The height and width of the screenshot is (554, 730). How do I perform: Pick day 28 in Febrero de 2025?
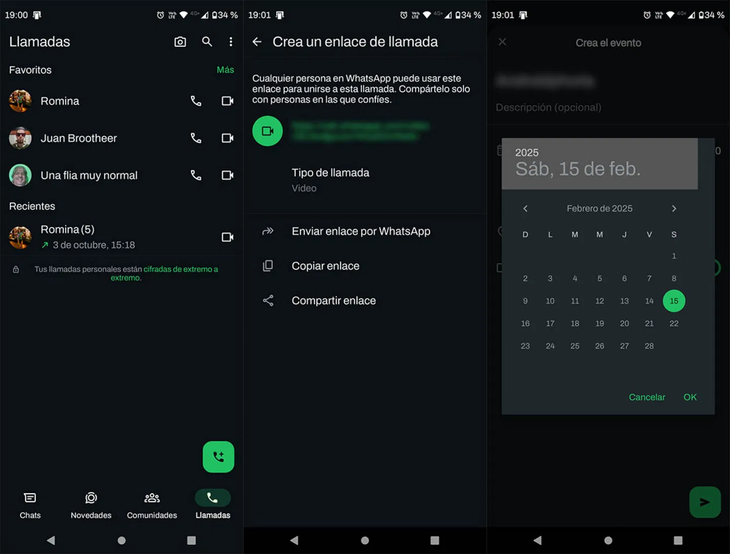[649, 346]
